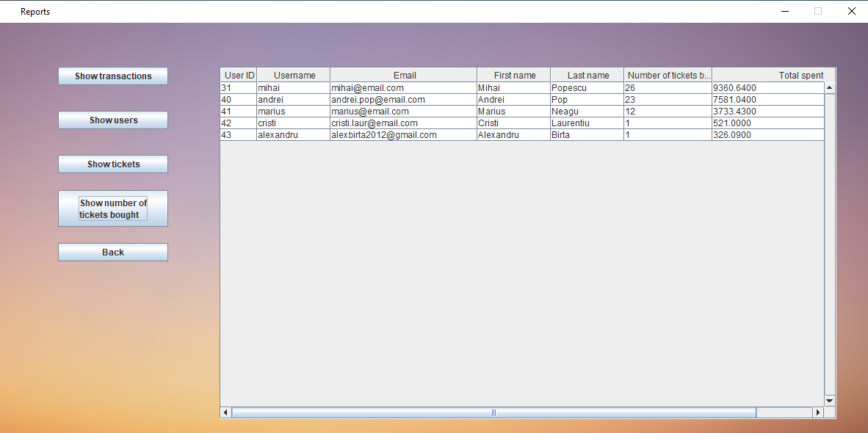Click total spent value 9360.6400
The height and width of the screenshot is (433, 868).
point(768,88)
